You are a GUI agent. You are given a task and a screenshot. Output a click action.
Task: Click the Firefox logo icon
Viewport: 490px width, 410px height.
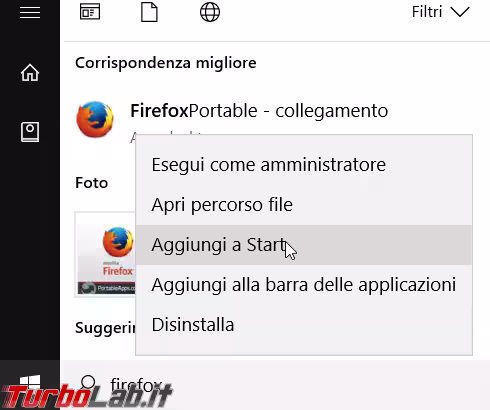pos(95,119)
